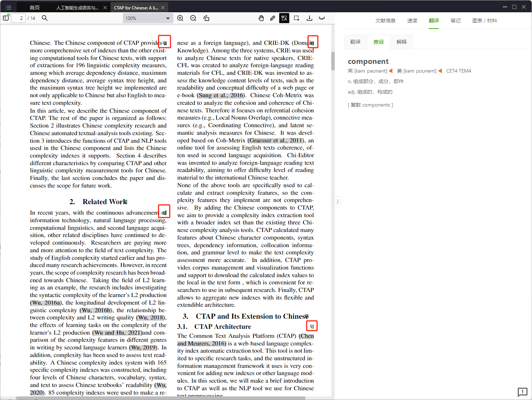Click the 'CET4 TEM4' label
Screen dimensions: 532x400
click(x=459, y=71)
